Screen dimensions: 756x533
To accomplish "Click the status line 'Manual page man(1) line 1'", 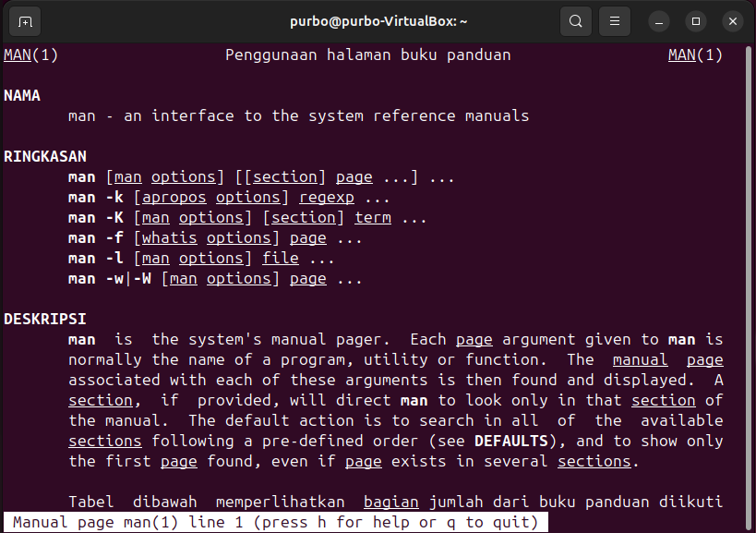I will pyautogui.click(x=127, y=523).
